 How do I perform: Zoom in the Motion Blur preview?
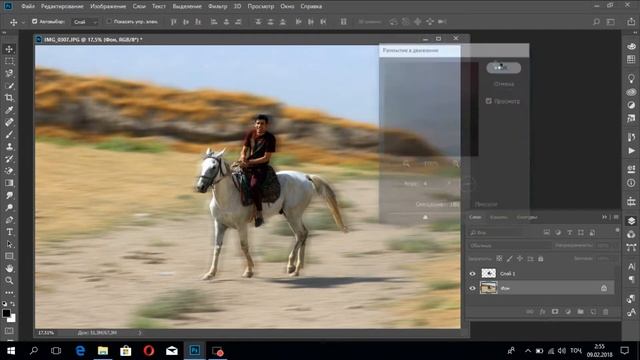456,164
